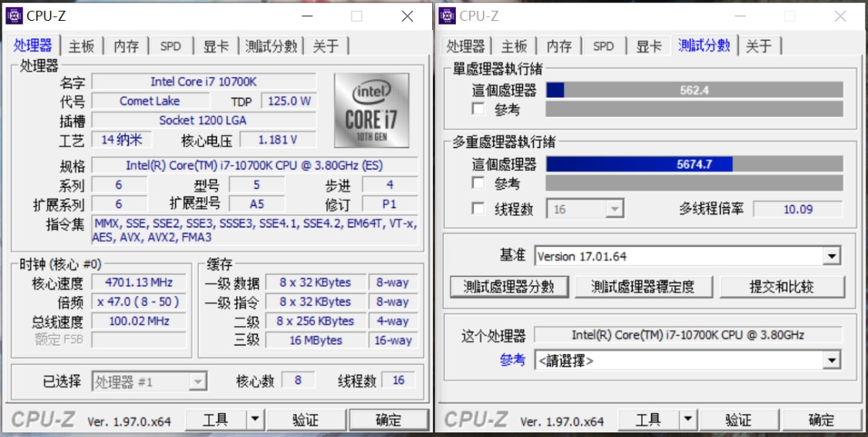Image resolution: width=868 pixels, height=437 pixels.
Task: Switch to 内存 tab in left window
Action: [127, 46]
